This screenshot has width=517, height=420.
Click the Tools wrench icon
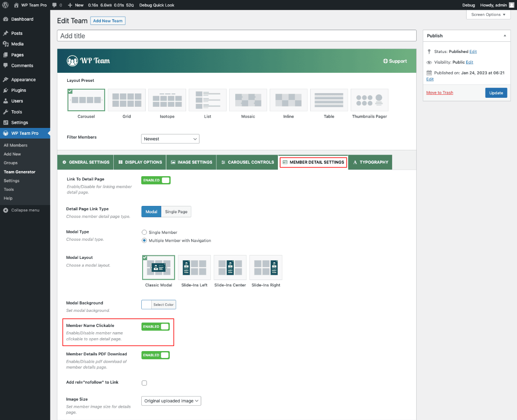6,112
